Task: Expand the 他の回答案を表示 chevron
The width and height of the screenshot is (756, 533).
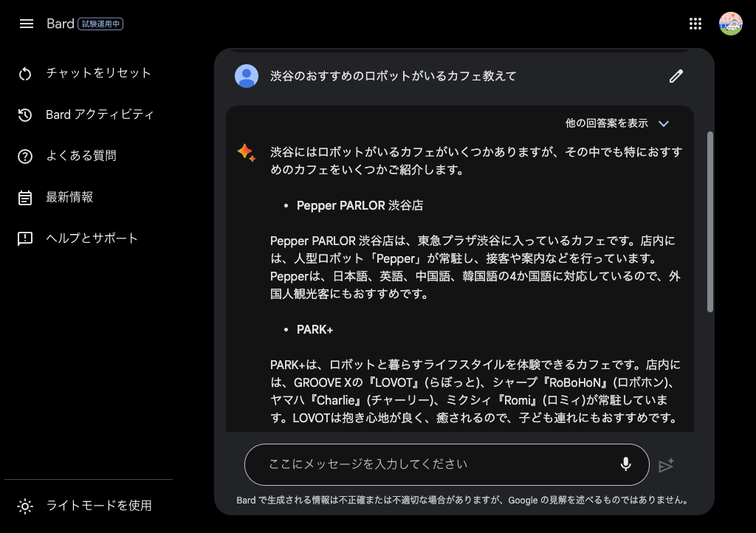Action: pyautogui.click(x=663, y=123)
